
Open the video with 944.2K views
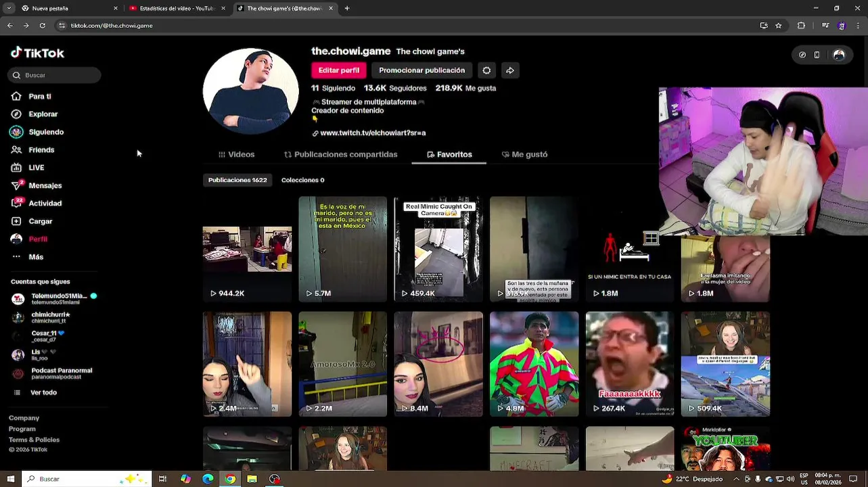click(247, 249)
